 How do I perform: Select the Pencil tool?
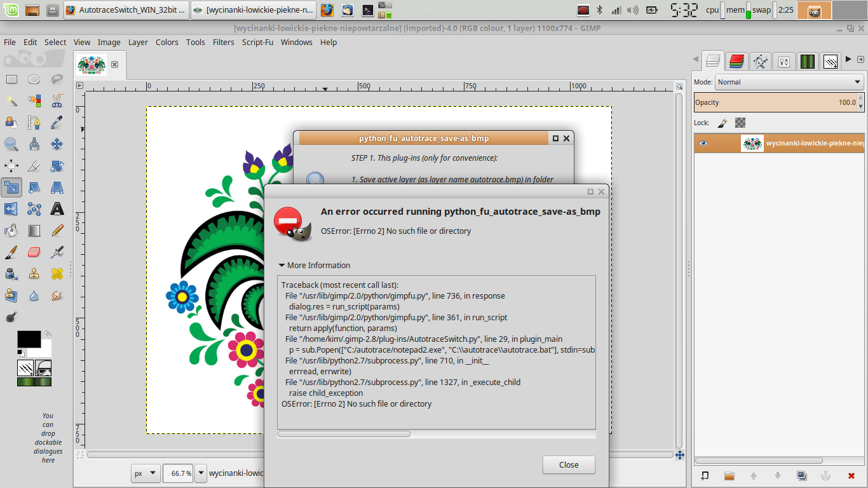(57, 231)
